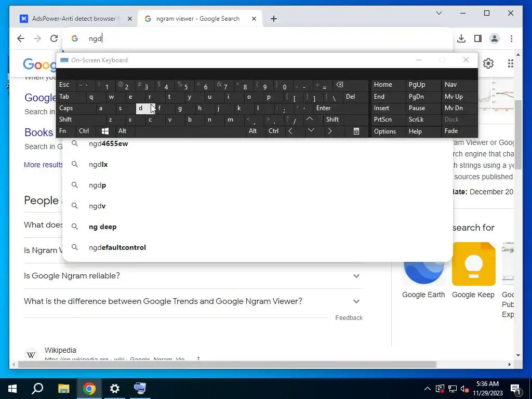Click the page horizontal scrollbar
This screenshot has height=399, width=532.
coord(227,365)
